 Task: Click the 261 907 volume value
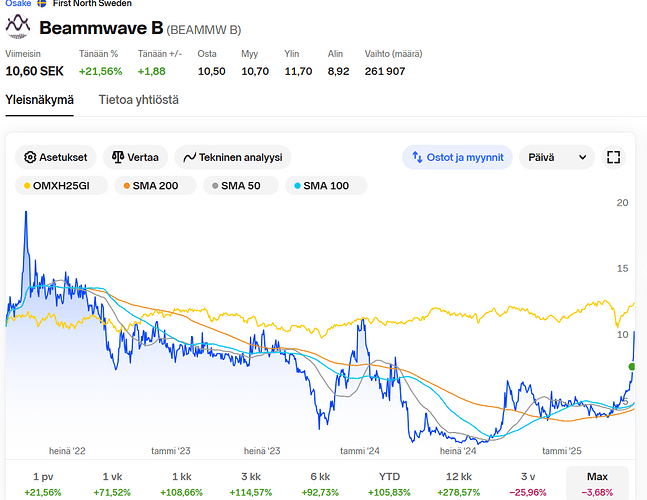pyautogui.click(x=385, y=71)
